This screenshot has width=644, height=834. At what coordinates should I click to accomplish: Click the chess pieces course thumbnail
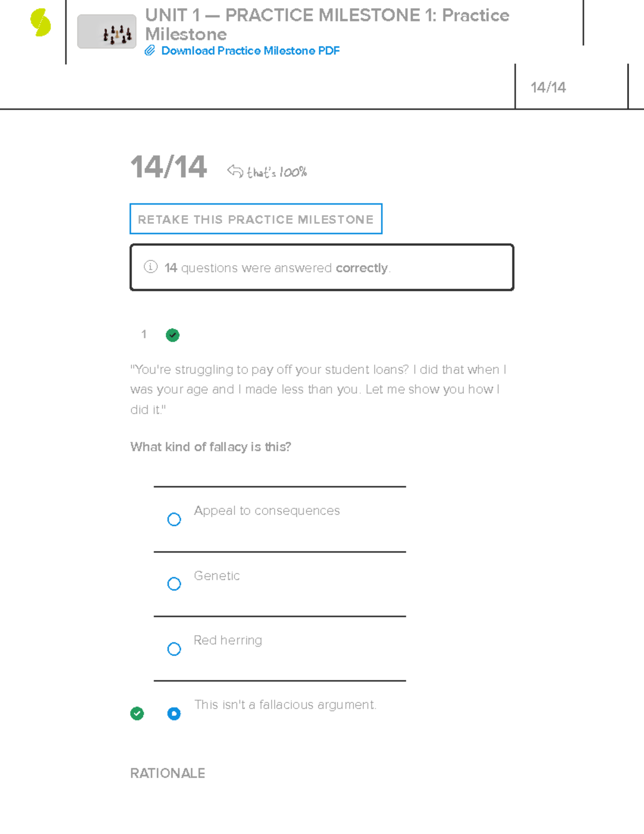point(107,32)
